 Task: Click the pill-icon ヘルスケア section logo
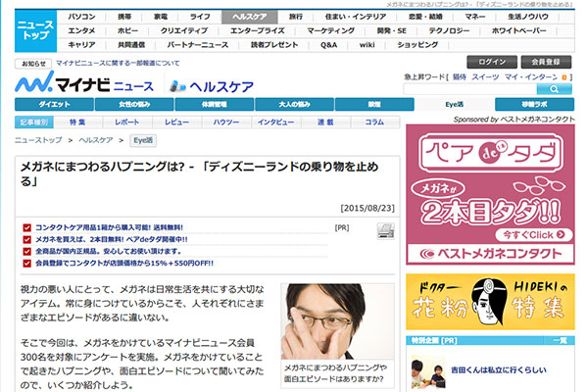(x=212, y=86)
